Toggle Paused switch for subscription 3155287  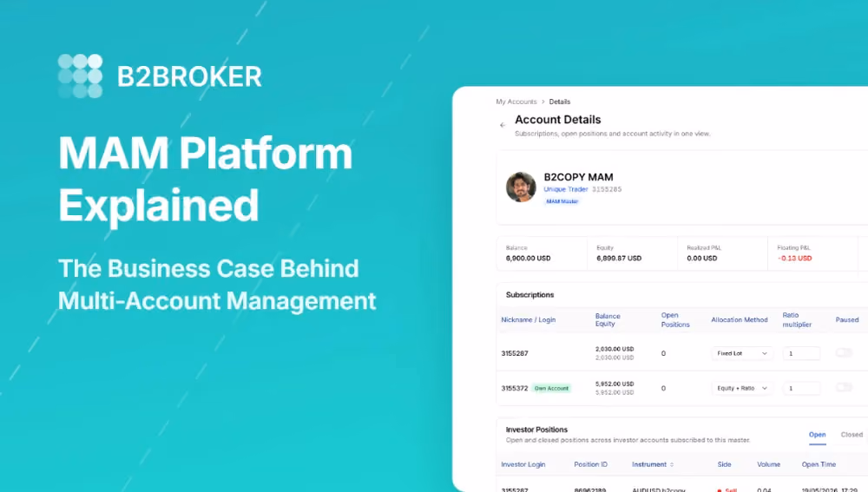pyautogui.click(x=844, y=352)
